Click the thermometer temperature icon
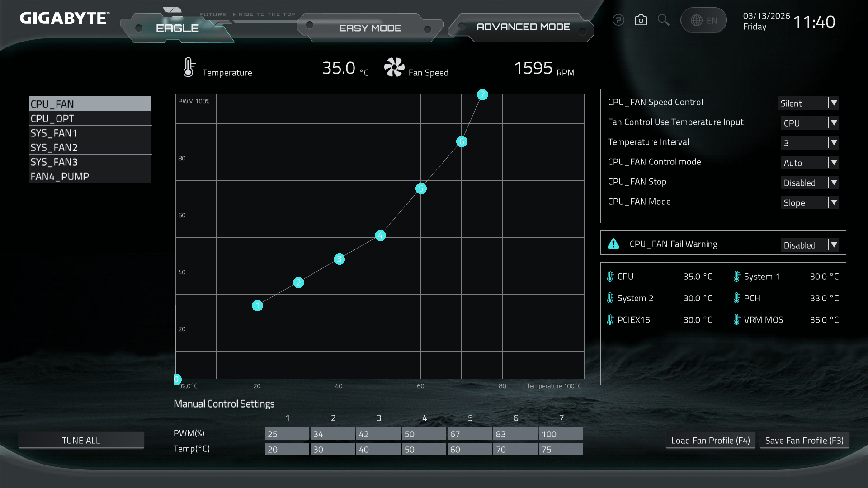Screen dimensions: 868x488 (x=189, y=67)
